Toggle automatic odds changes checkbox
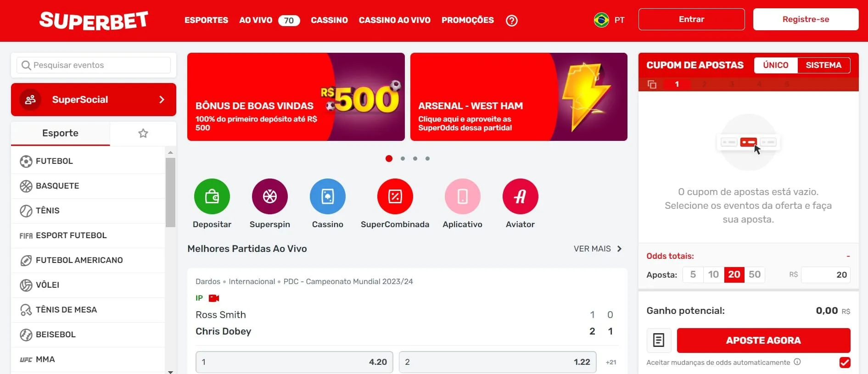This screenshot has width=868, height=374. pos(845,363)
